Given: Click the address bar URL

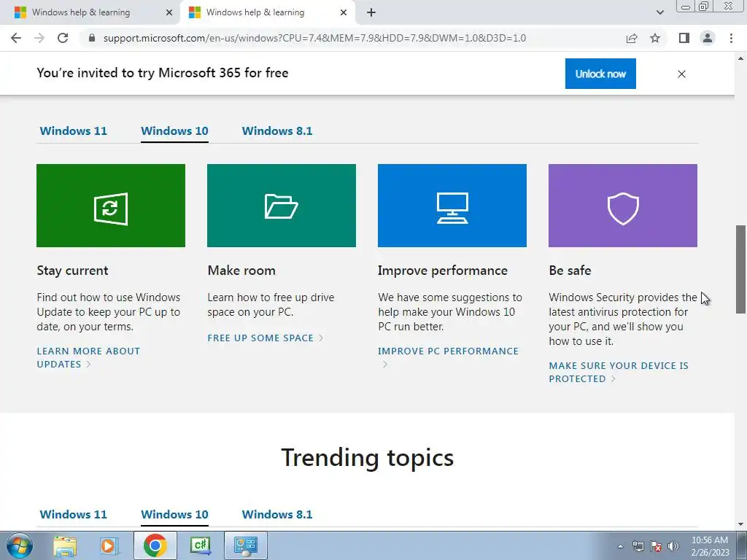Looking at the screenshot, I should tap(314, 38).
